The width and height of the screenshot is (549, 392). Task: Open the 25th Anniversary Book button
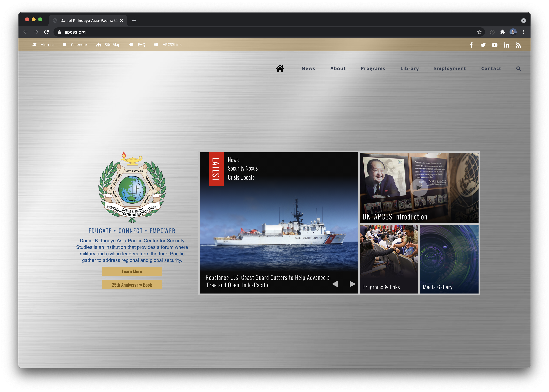[x=132, y=285]
